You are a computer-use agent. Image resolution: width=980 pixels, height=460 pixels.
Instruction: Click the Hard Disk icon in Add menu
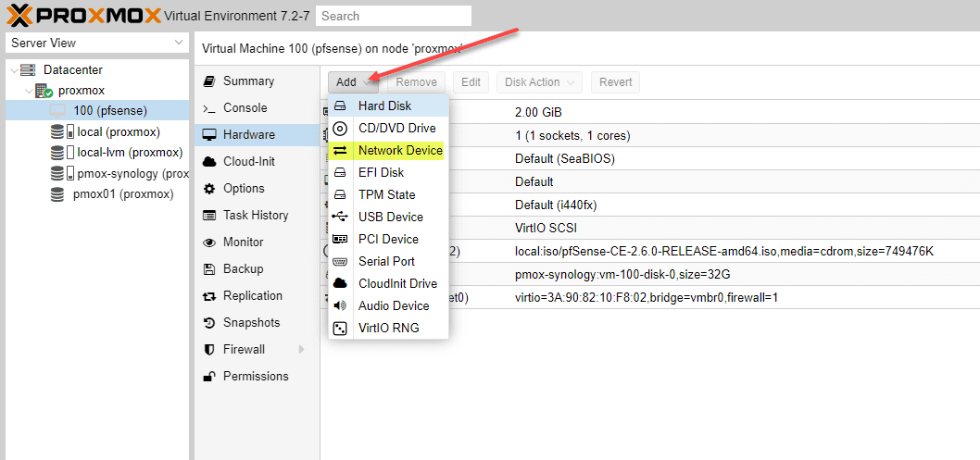coord(341,106)
